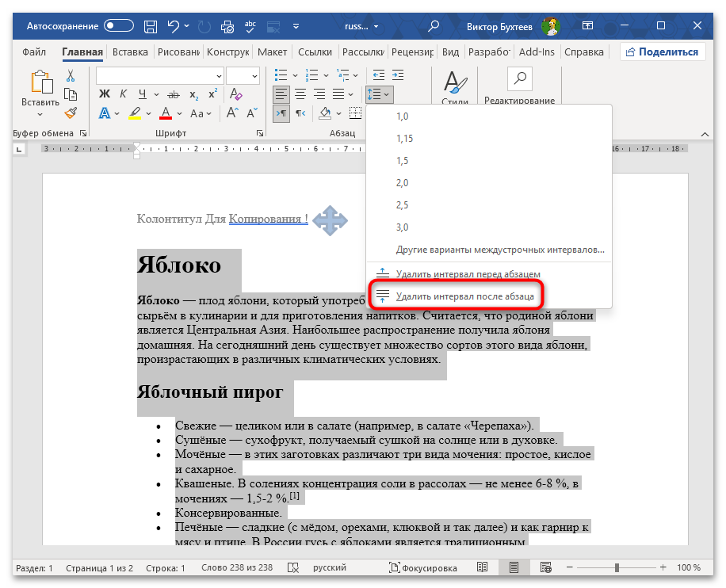The height and width of the screenshot is (588, 726).
Task: Click the subscript x₂ icon
Action: click(194, 95)
